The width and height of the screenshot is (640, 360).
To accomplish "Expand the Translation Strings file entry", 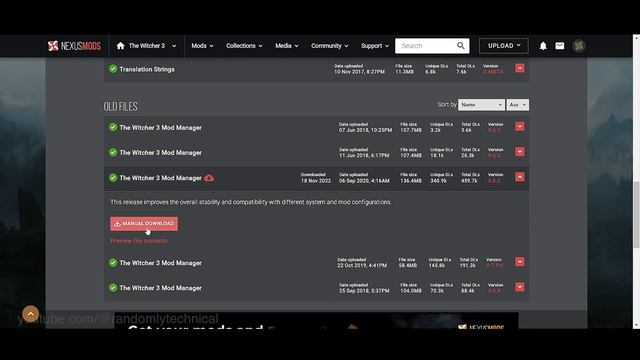I will (x=520, y=68).
